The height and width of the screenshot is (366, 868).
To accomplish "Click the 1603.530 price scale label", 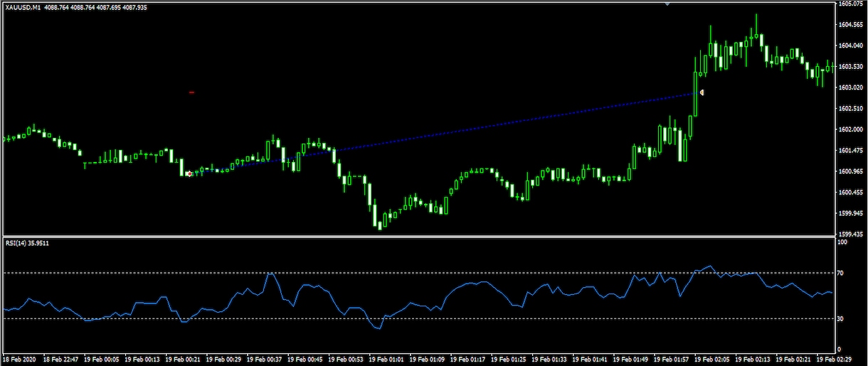I will click(x=851, y=67).
